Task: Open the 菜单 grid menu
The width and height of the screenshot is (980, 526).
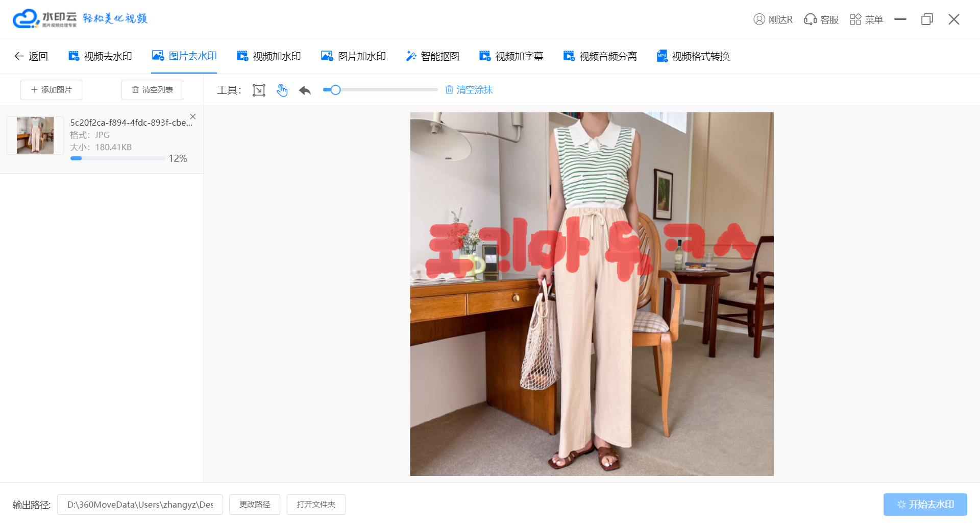Action: 866,19
